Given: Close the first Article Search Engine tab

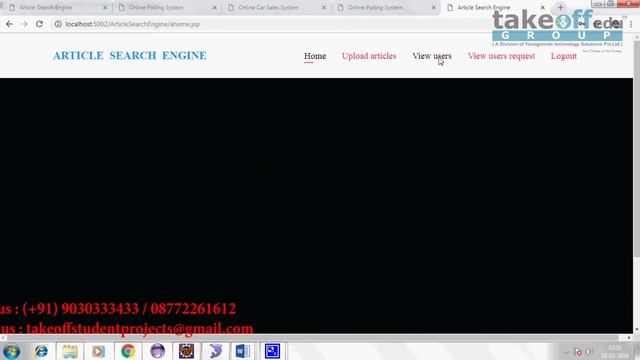Looking at the screenshot, I should coord(105,7).
